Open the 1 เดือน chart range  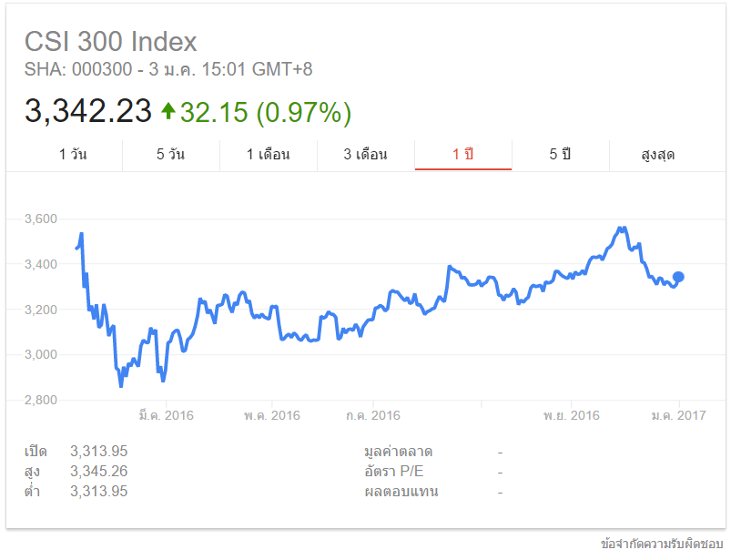(268, 155)
